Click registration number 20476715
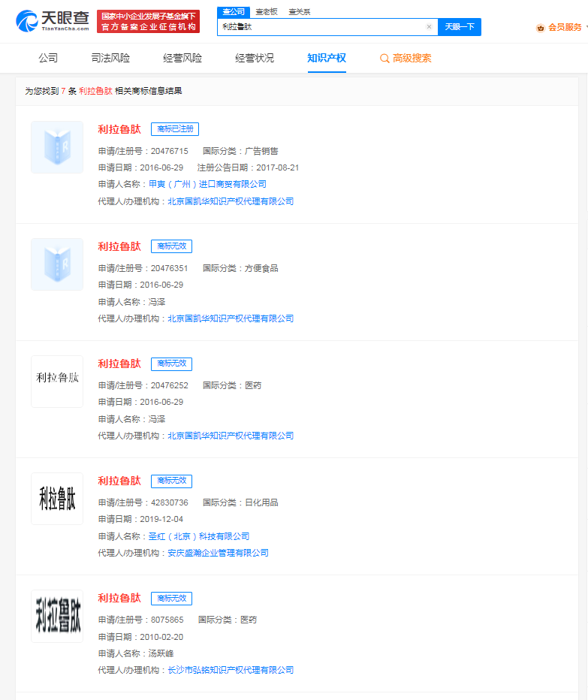 click(169, 151)
